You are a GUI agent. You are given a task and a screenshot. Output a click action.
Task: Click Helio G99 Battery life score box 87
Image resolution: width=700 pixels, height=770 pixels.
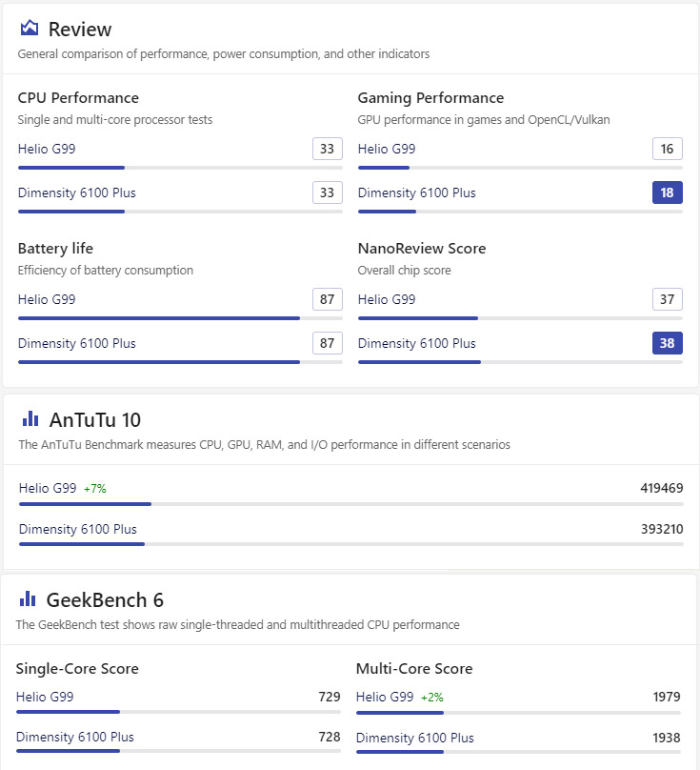(x=328, y=299)
